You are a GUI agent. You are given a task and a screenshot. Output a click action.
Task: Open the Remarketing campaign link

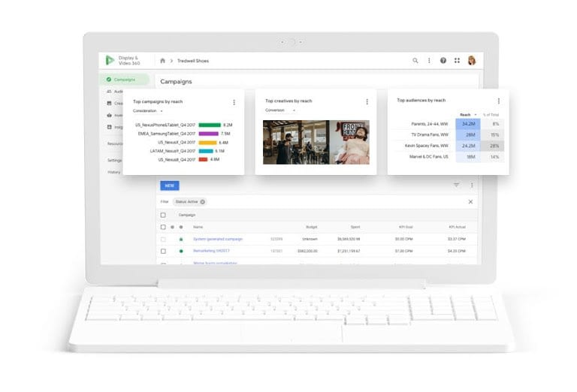(x=211, y=251)
